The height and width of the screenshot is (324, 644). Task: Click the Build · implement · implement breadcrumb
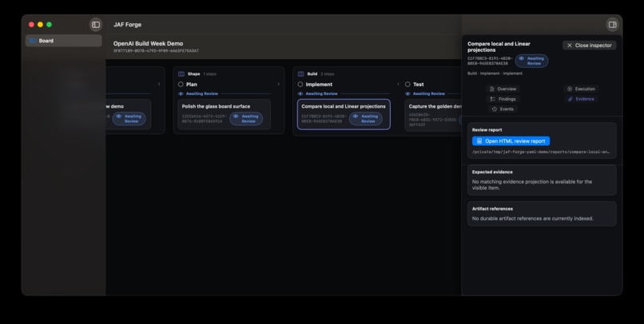(x=495, y=73)
